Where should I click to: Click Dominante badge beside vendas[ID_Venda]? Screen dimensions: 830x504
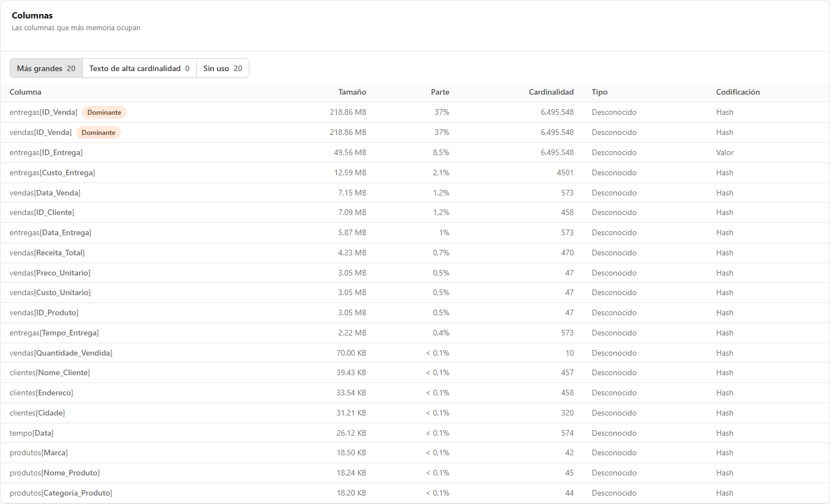tap(99, 133)
